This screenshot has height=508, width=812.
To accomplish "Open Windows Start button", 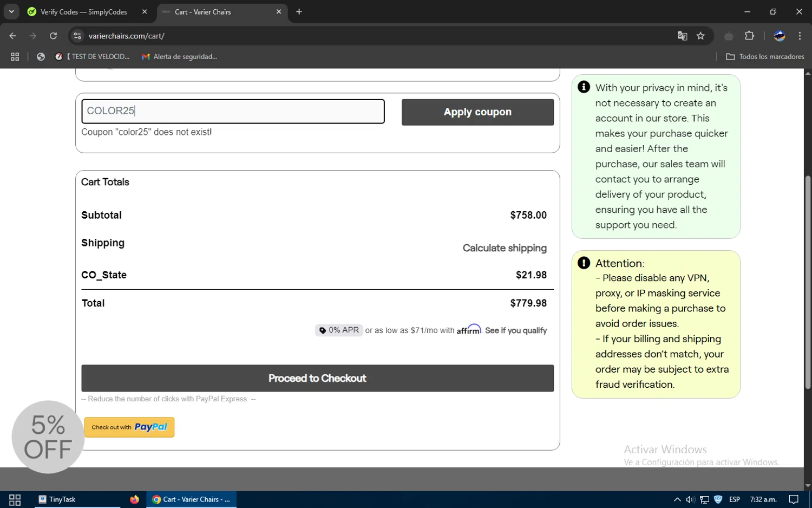I will pyautogui.click(x=15, y=499).
